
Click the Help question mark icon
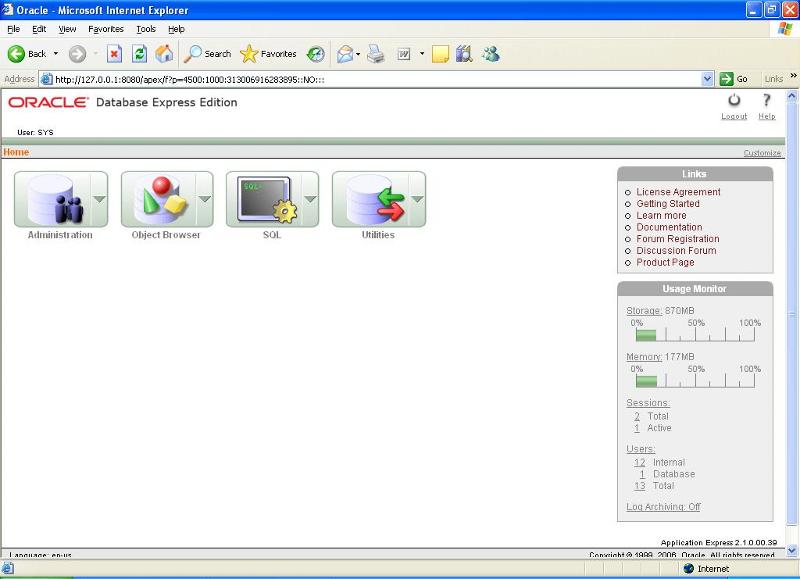click(x=766, y=100)
